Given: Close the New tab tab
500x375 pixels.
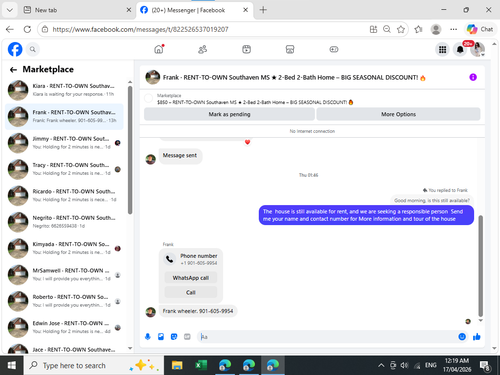Looking at the screenshot, I should pyautogui.click(x=129, y=10).
